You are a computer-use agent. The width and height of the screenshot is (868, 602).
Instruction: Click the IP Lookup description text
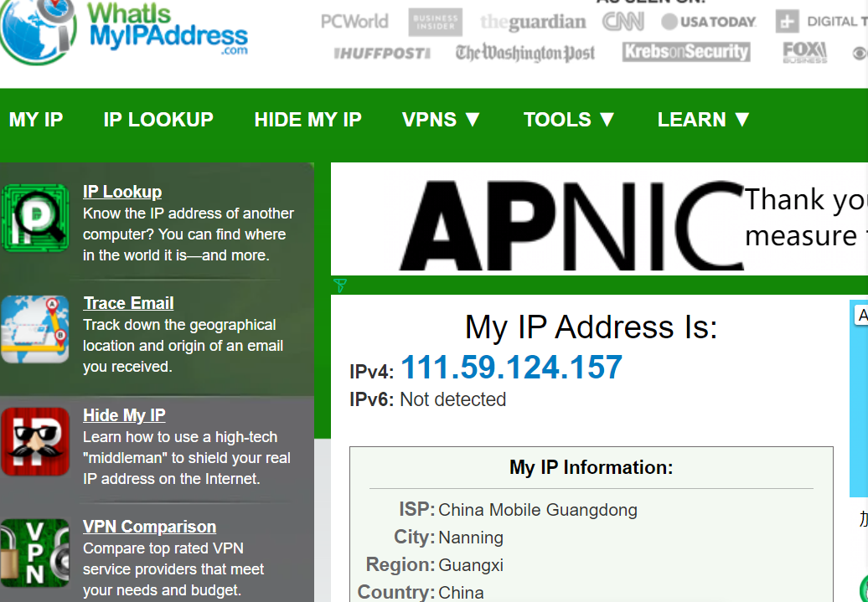(x=189, y=234)
